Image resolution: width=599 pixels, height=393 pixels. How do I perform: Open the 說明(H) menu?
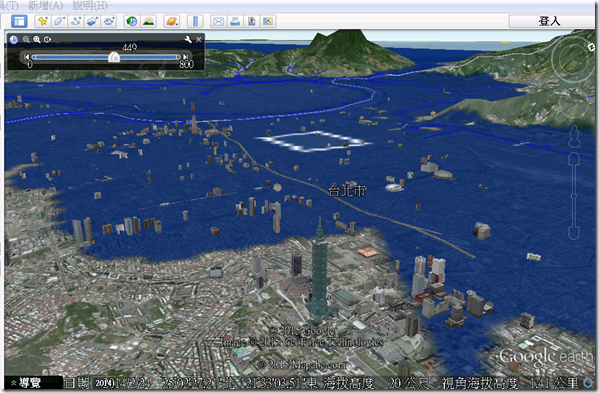click(90, 5)
